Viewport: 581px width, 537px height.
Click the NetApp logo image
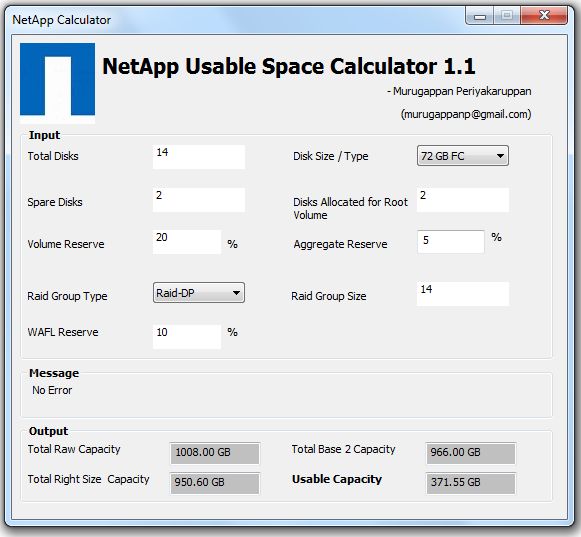click(x=57, y=82)
